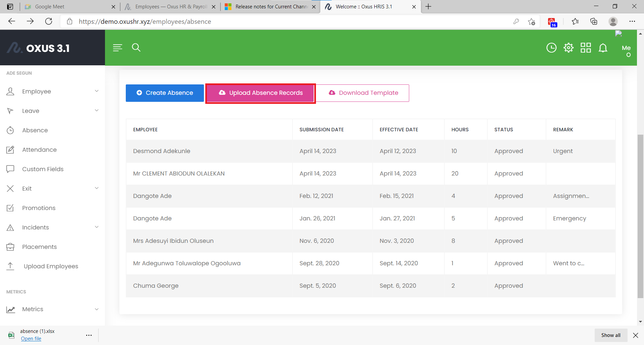This screenshot has height=345, width=644.
Task: Expand the Employee menu chevron
Action: 97,91
